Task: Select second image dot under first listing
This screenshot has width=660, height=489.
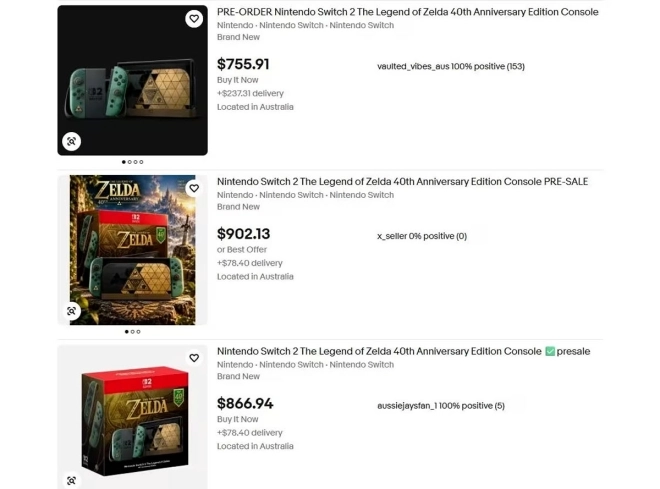Action: [x=130, y=162]
